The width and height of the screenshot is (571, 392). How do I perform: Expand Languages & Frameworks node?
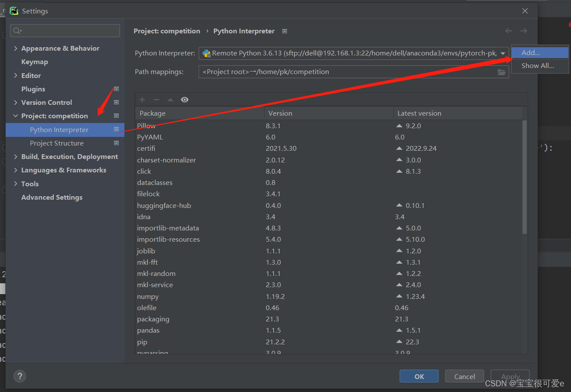(16, 170)
